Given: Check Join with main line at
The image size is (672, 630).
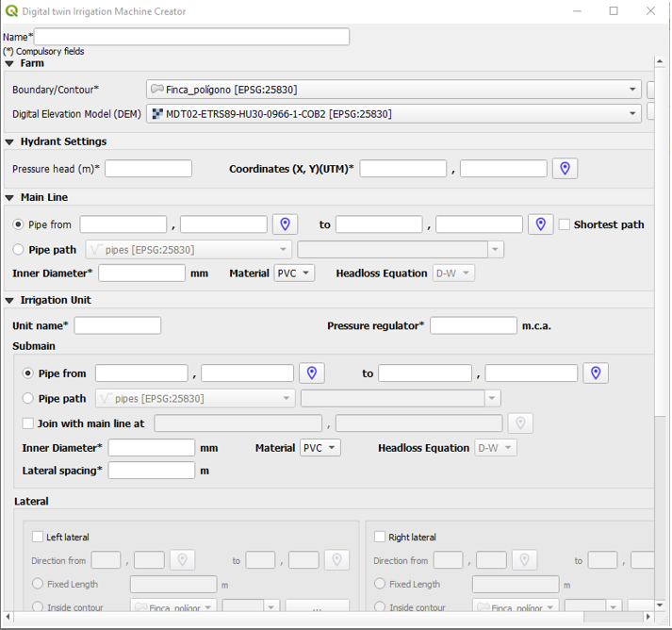Looking at the screenshot, I should [x=28, y=423].
